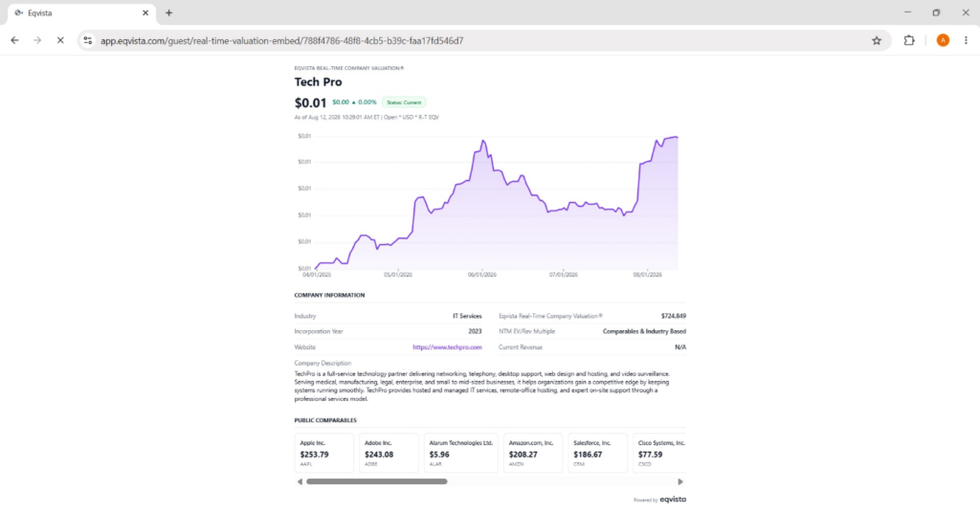Viewport: 980px width, 515px height.
Task: Click the 04/01/2026 chart axis label
Action: pos(317,275)
